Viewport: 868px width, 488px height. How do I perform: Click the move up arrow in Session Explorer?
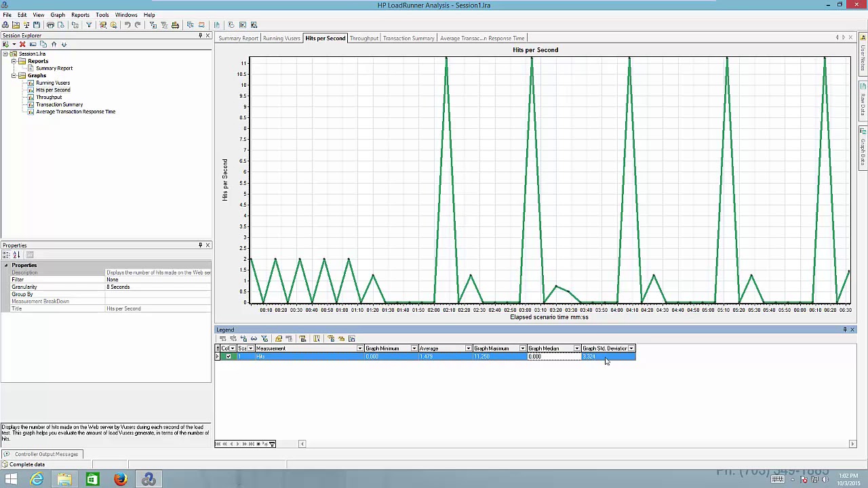[x=54, y=44]
